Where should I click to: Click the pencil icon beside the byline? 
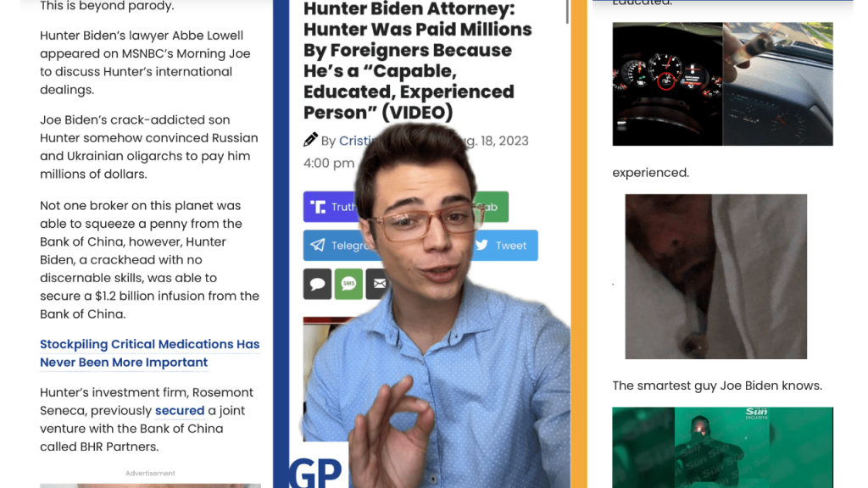pyautogui.click(x=310, y=140)
